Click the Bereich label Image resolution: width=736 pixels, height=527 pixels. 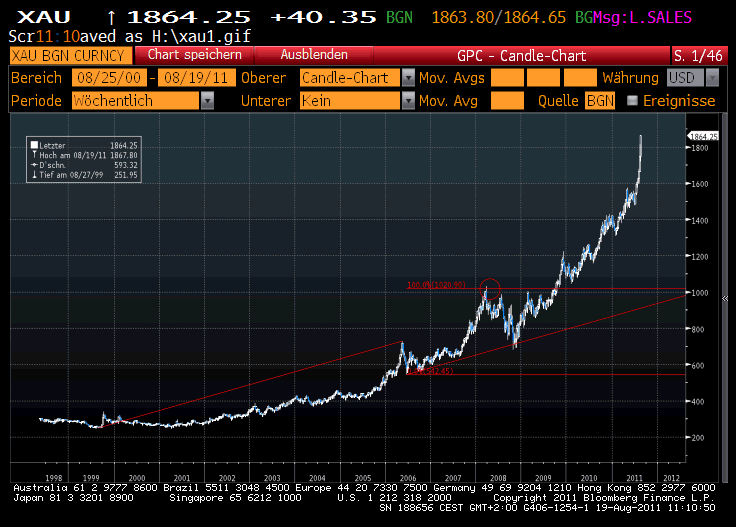37,77
